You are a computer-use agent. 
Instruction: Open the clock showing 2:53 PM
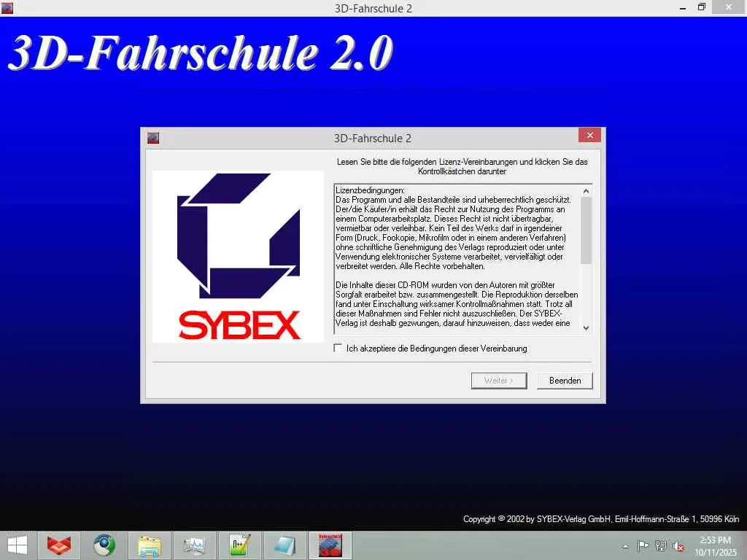715,545
